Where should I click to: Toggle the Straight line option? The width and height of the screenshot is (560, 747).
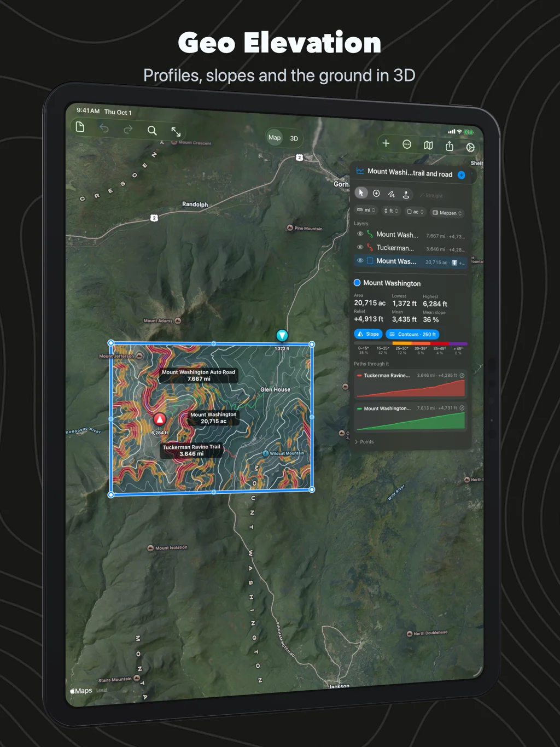pos(431,195)
